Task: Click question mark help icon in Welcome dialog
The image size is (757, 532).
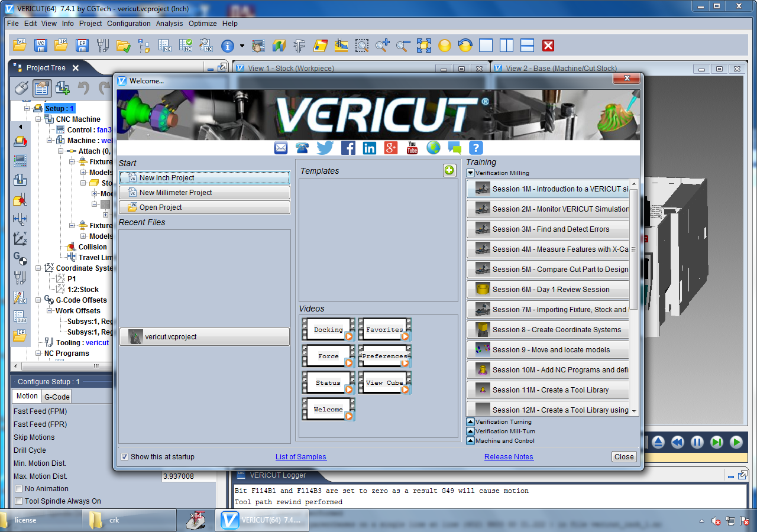Action: click(476, 148)
